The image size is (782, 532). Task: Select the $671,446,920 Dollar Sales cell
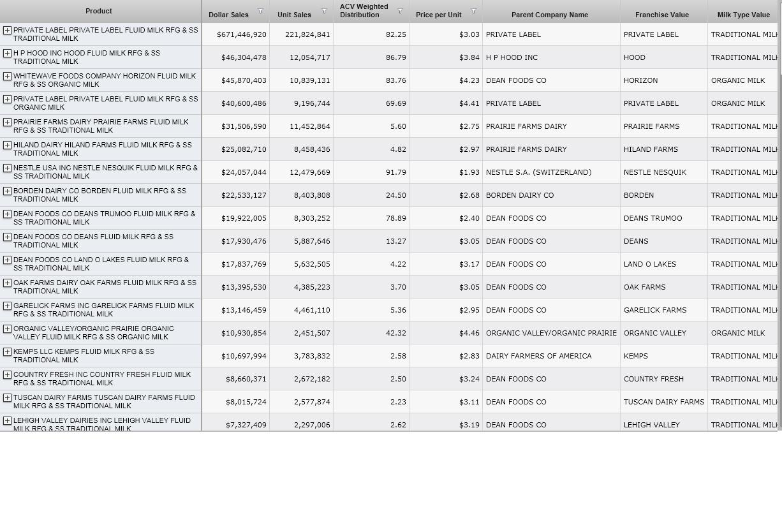[241, 34]
